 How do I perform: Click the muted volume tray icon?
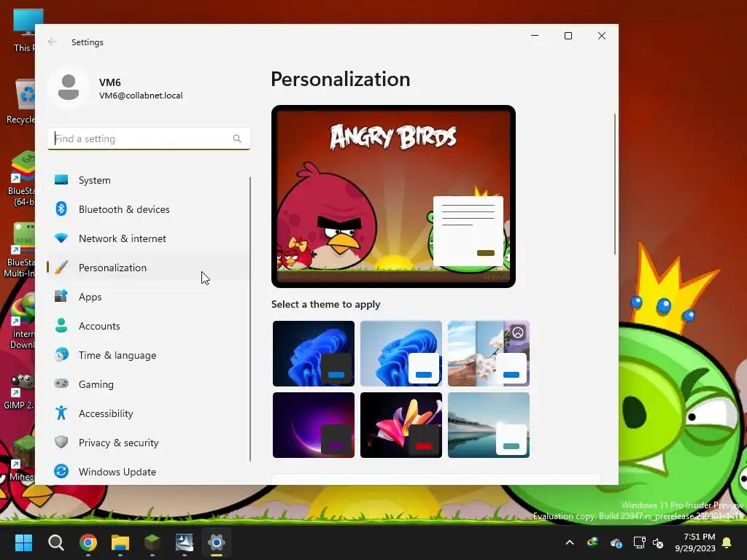(x=658, y=542)
